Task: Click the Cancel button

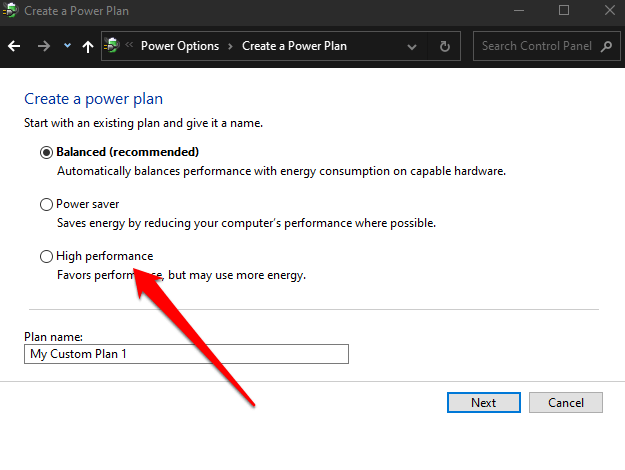Action: (x=564, y=402)
